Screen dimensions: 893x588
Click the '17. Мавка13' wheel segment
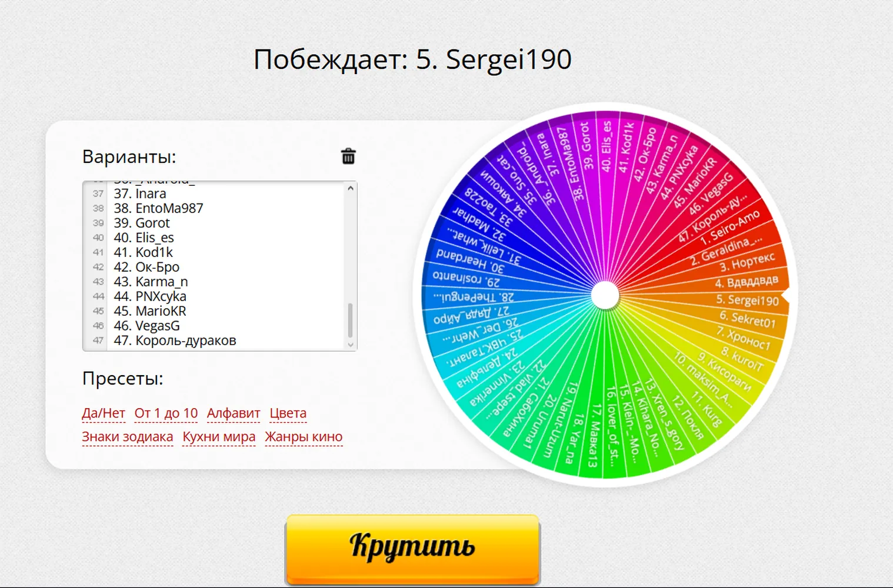click(595, 436)
